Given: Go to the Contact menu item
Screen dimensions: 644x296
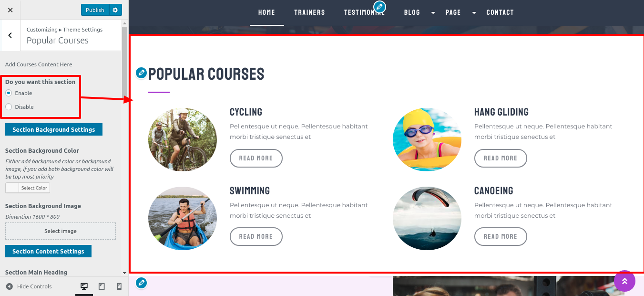Looking at the screenshot, I should 500,12.
